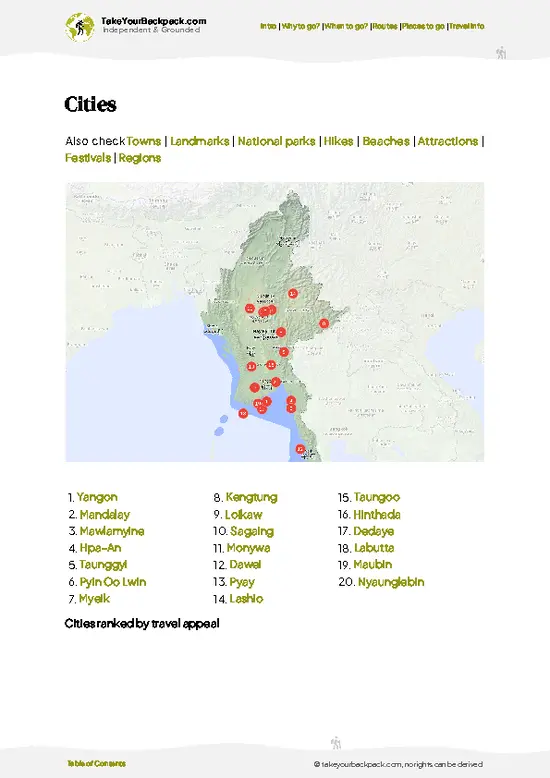Open the Myeik city link
Image resolution: width=550 pixels, height=778 pixels.
coord(94,598)
